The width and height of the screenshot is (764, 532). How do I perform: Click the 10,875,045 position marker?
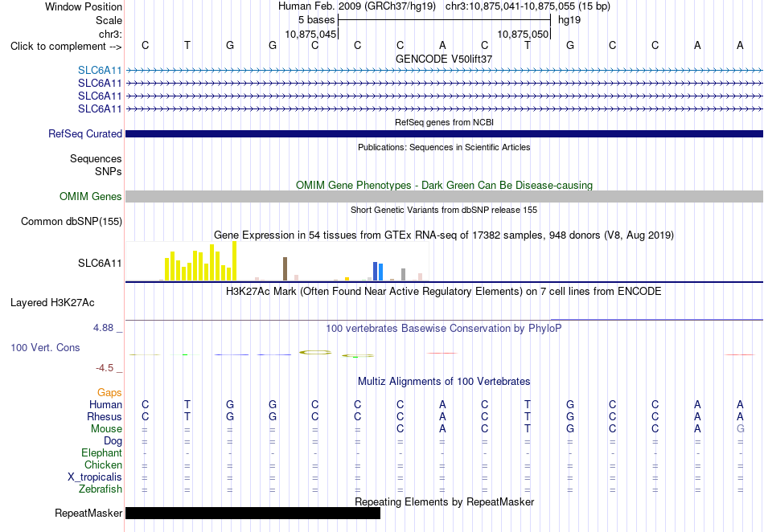pyautogui.click(x=311, y=35)
